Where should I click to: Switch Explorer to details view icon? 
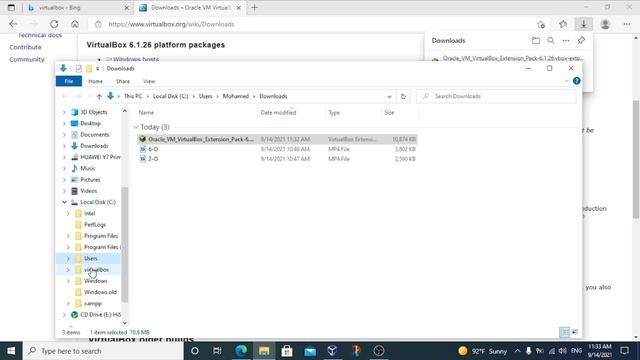(x=564, y=332)
